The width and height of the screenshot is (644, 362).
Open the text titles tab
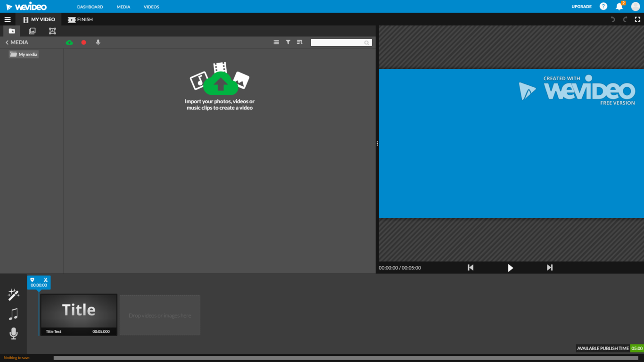pyautogui.click(x=52, y=31)
